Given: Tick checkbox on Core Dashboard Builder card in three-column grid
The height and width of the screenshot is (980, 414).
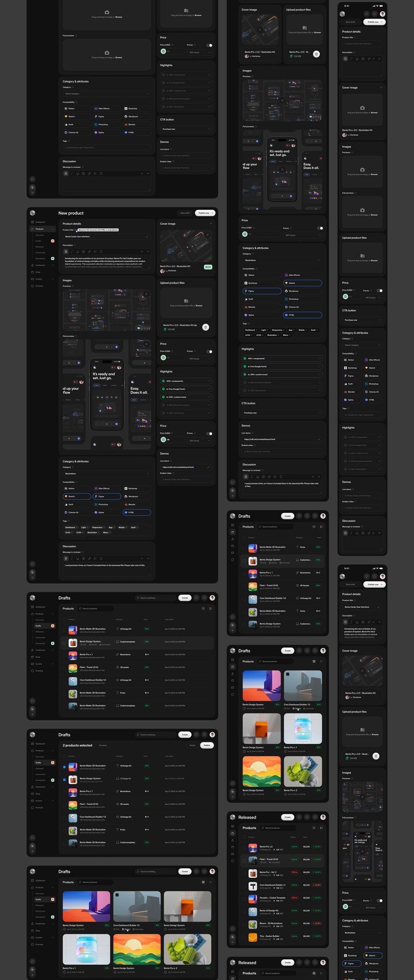Looking at the screenshot, I should tap(117, 895).
